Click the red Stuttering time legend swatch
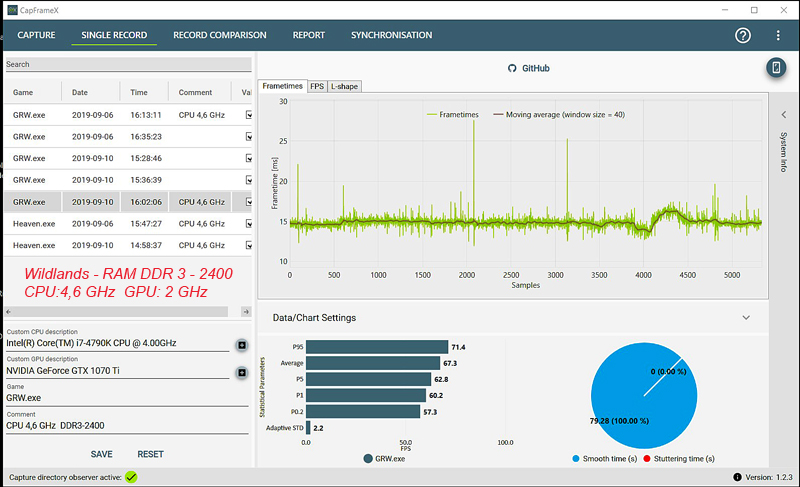The width and height of the screenshot is (800, 487). (647, 459)
